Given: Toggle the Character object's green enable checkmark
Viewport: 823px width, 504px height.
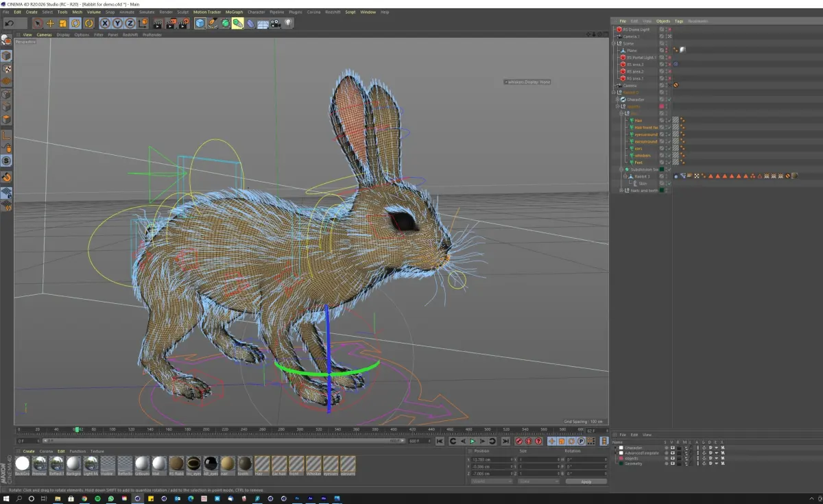Looking at the screenshot, I should [x=669, y=99].
